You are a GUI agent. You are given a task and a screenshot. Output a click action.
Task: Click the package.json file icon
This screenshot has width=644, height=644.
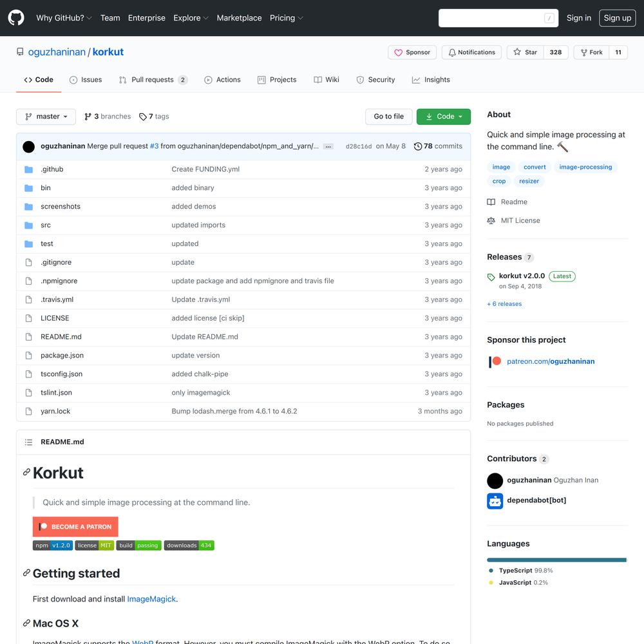pyautogui.click(x=28, y=355)
